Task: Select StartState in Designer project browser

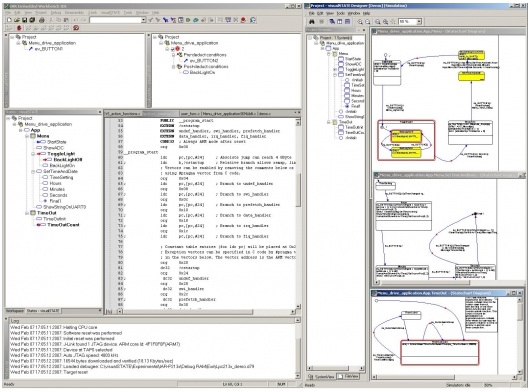Action: pyautogui.click(x=353, y=59)
